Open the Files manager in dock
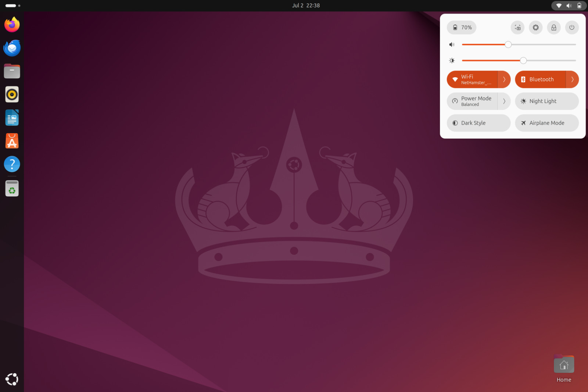Viewport: 588px width, 392px height. [12, 71]
